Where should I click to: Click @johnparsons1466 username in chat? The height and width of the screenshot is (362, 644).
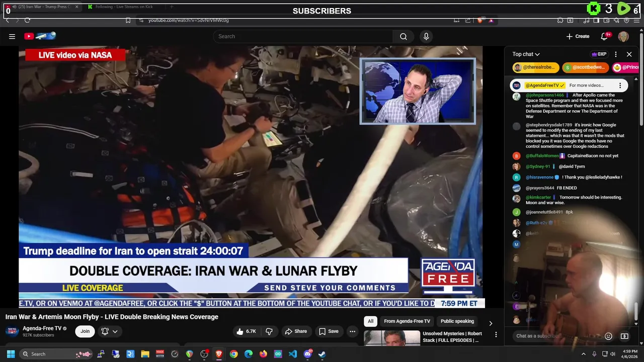click(545, 95)
